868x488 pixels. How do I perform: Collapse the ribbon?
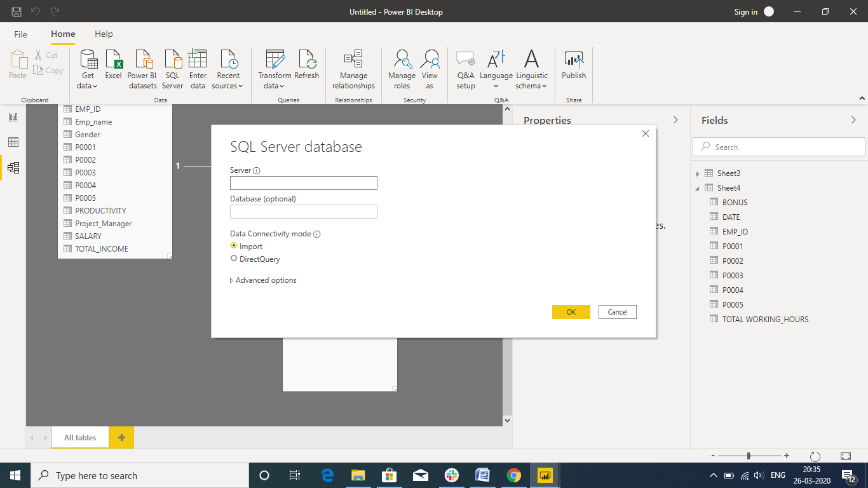862,98
